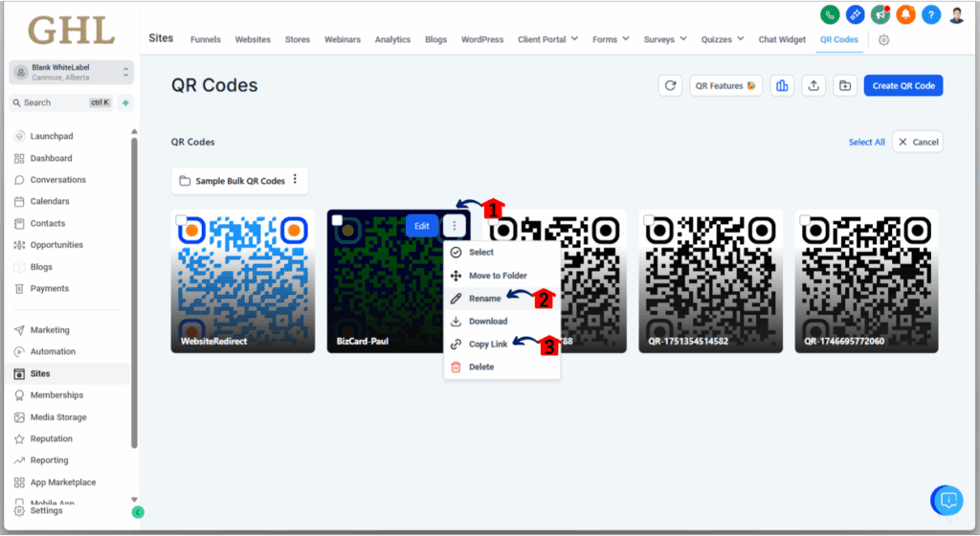This screenshot has width=980, height=536.
Task: Open the orange notifications bell
Action: coord(905,14)
